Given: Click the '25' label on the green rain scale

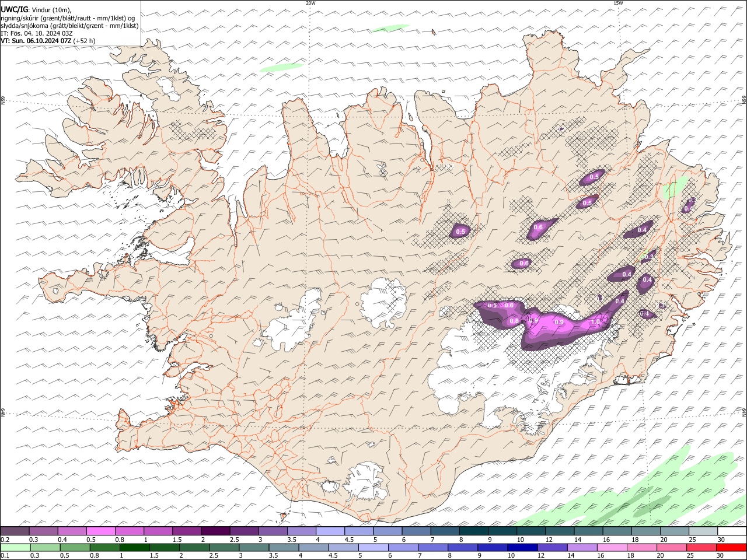Looking at the screenshot, I should click(x=689, y=556).
